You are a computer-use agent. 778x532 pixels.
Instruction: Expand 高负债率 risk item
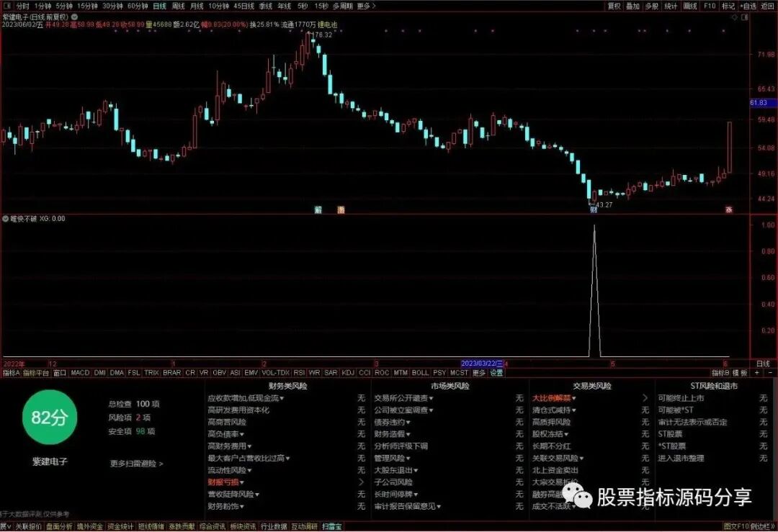[x=225, y=434]
